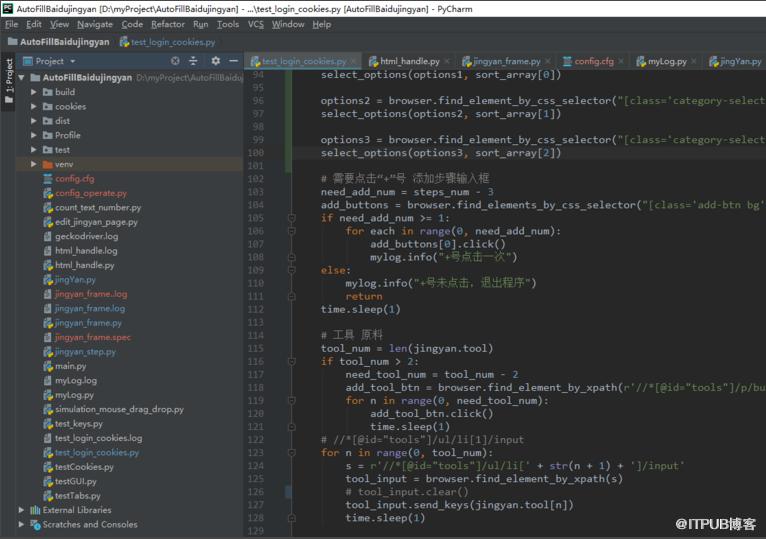Click the scroll from source target icon
This screenshot has height=539, width=766.
pyautogui.click(x=175, y=61)
